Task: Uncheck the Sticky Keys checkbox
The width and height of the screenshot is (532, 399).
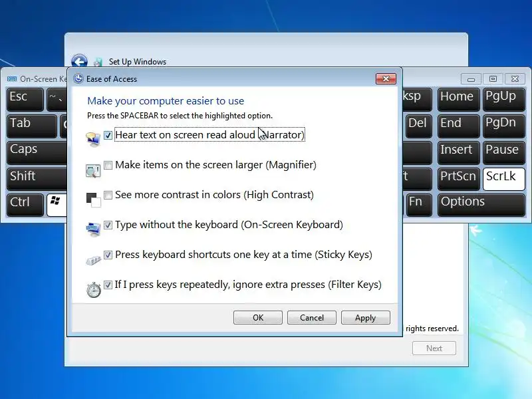Action: (108, 255)
